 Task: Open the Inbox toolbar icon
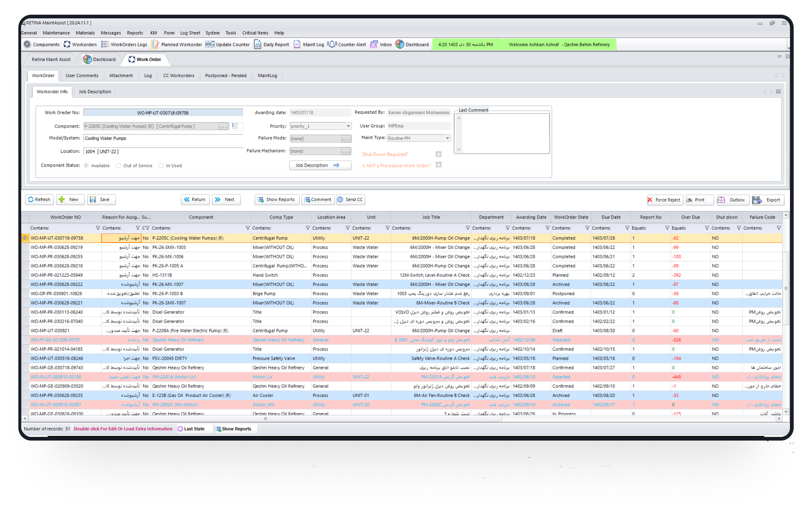[x=374, y=45]
